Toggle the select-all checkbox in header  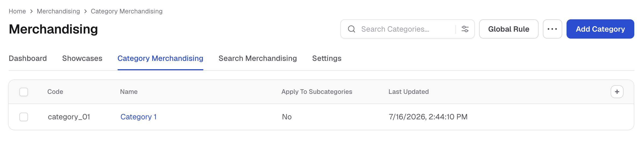(x=24, y=92)
